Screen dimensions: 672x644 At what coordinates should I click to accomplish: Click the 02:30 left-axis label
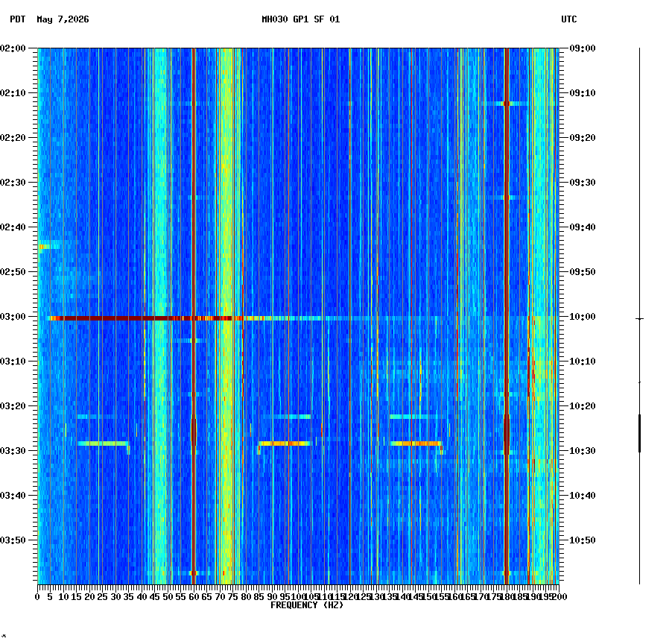click(13, 182)
